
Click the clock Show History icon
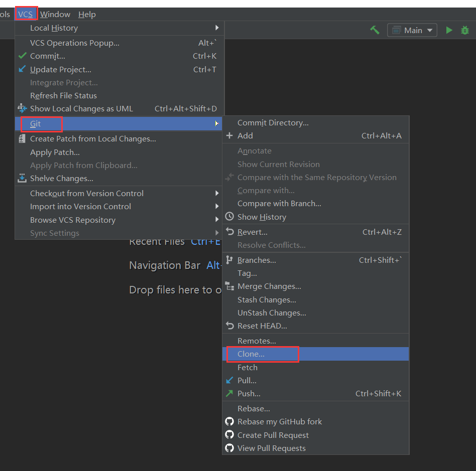pyautogui.click(x=229, y=217)
